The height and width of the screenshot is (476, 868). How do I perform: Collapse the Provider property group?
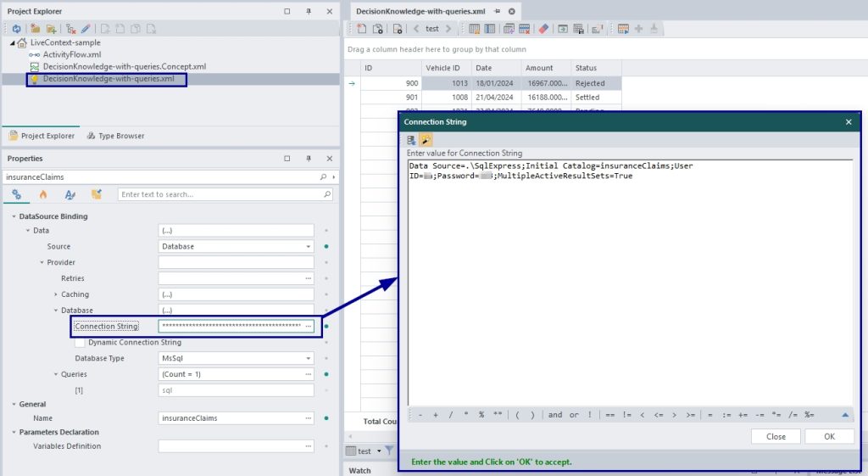click(x=42, y=263)
